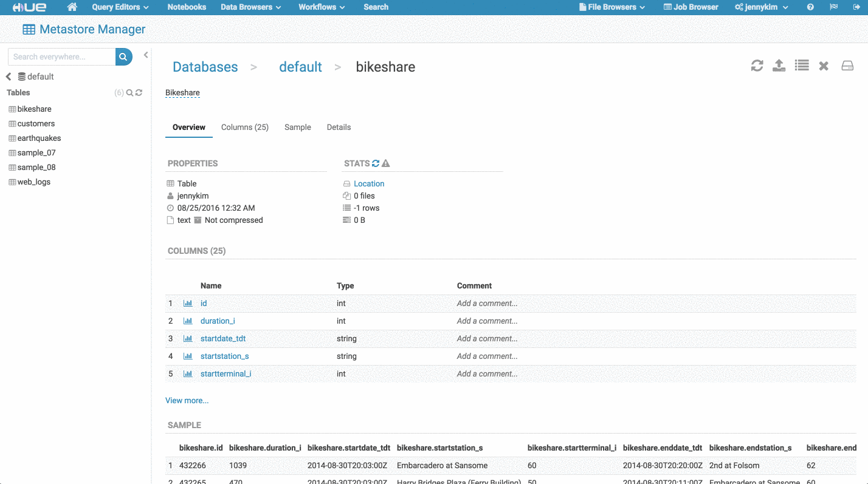Open the Sample tab
Screen dimensions: 868x484
point(297,127)
